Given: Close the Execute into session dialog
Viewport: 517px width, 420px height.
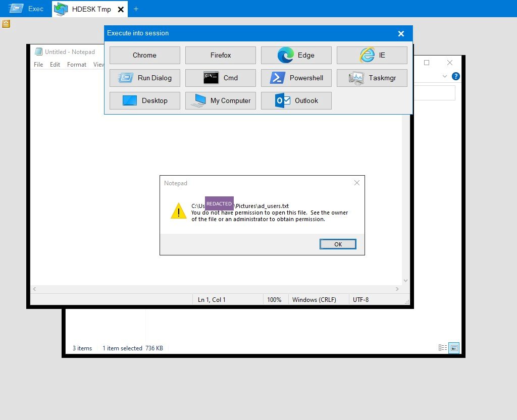Looking at the screenshot, I should (401, 34).
